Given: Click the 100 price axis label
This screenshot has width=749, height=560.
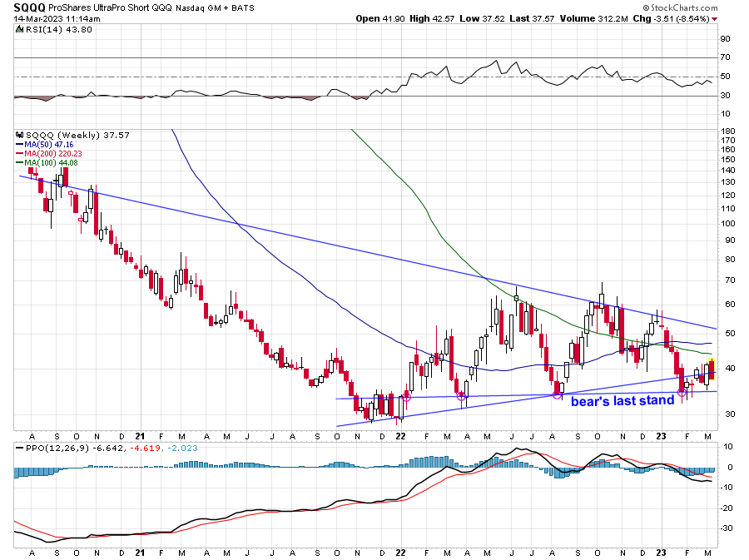Looking at the screenshot, I should click(x=728, y=224).
